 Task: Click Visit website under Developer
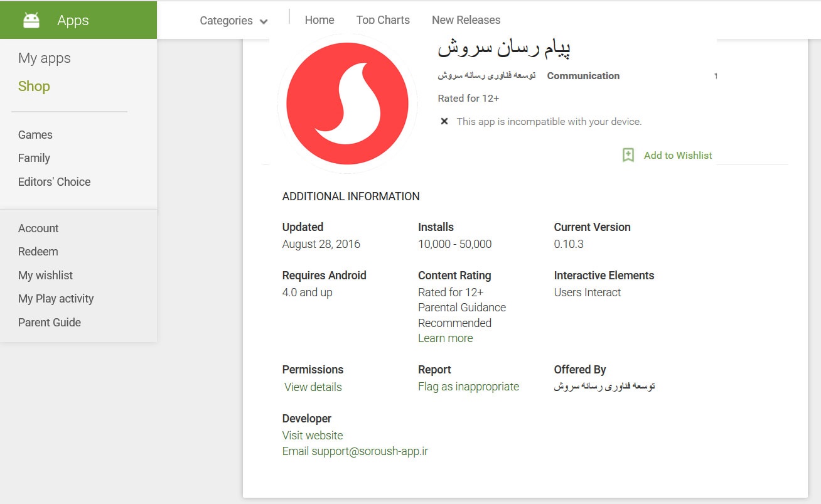[x=313, y=436]
